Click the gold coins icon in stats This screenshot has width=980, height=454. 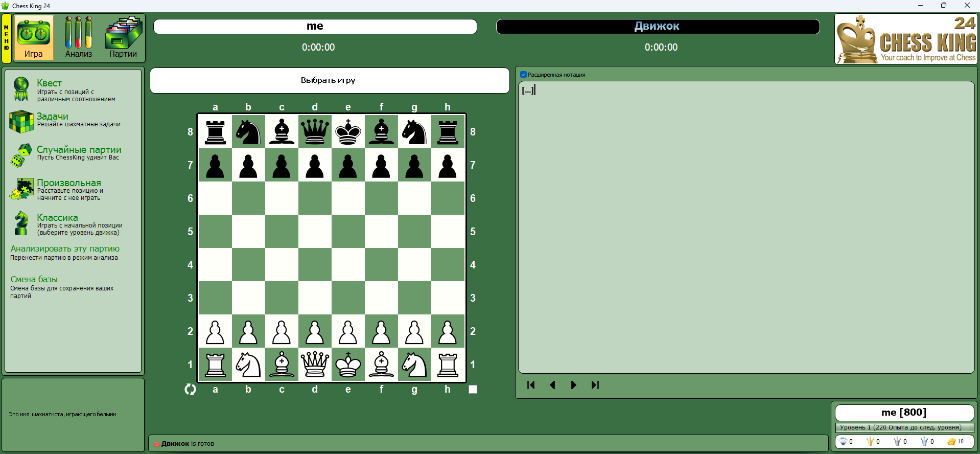click(951, 442)
